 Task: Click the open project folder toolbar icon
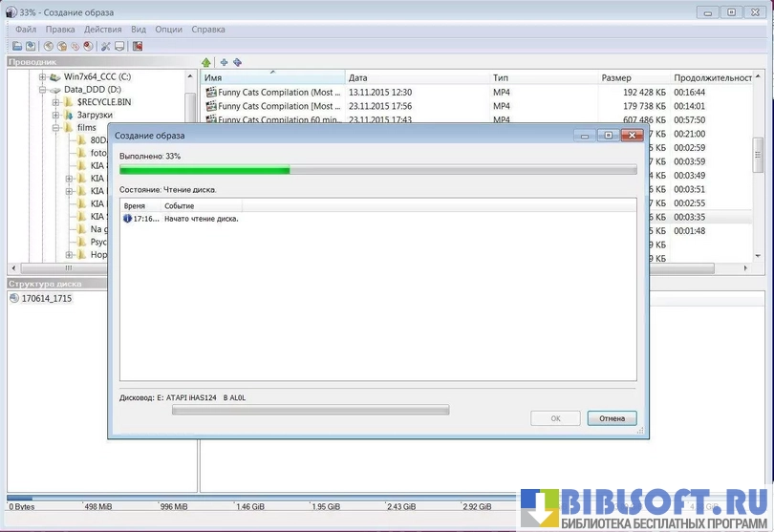[17, 46]
